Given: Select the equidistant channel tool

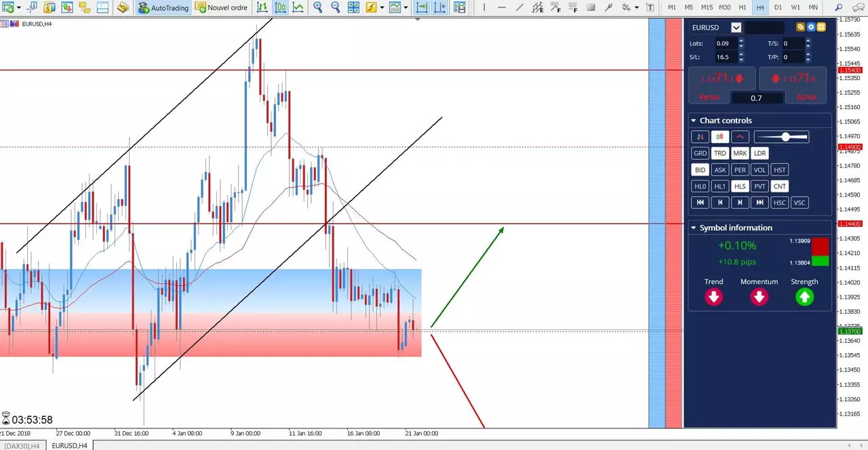Looking at the screenshot, I should coord(538,7).
